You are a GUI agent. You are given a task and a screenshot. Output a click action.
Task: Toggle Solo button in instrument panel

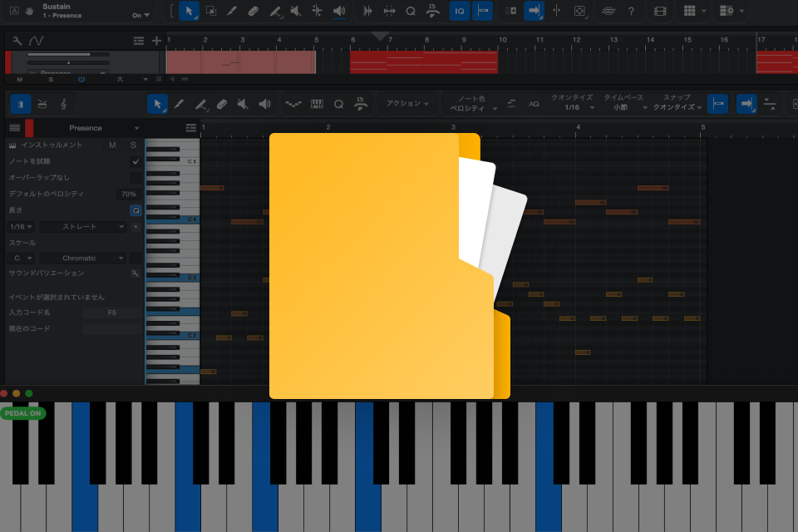(x=133, y=145)
